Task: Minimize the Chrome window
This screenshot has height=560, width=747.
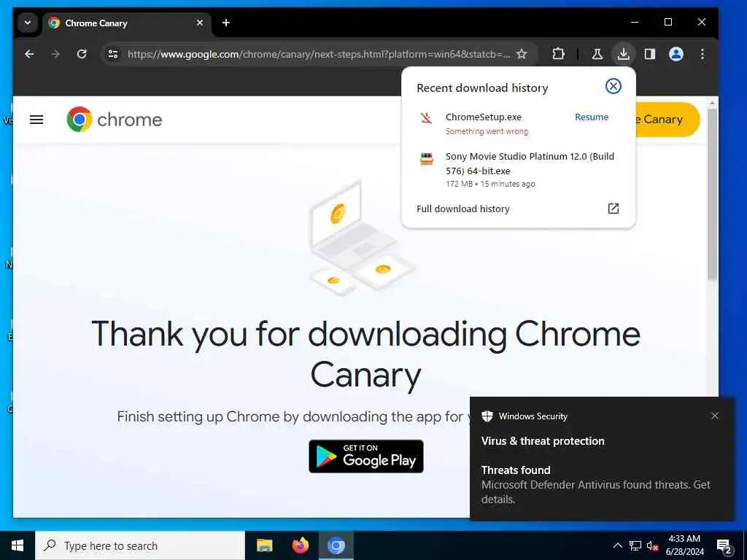Action: 635,22
